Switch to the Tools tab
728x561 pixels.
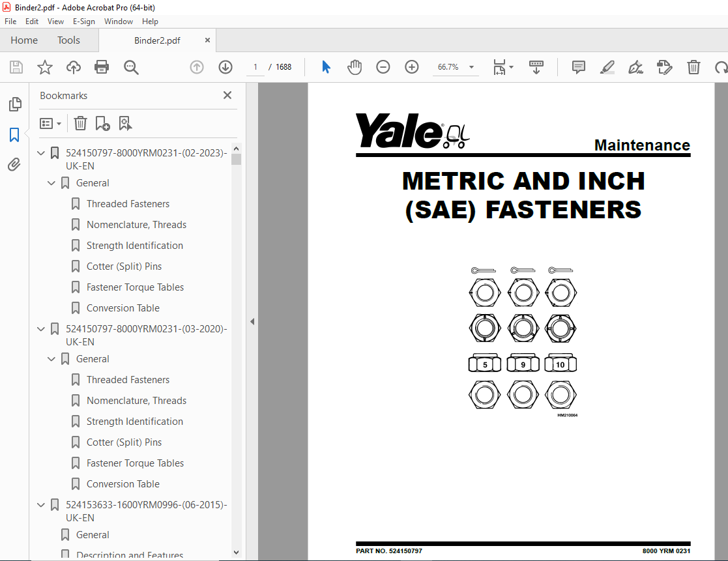click(68, 40)
